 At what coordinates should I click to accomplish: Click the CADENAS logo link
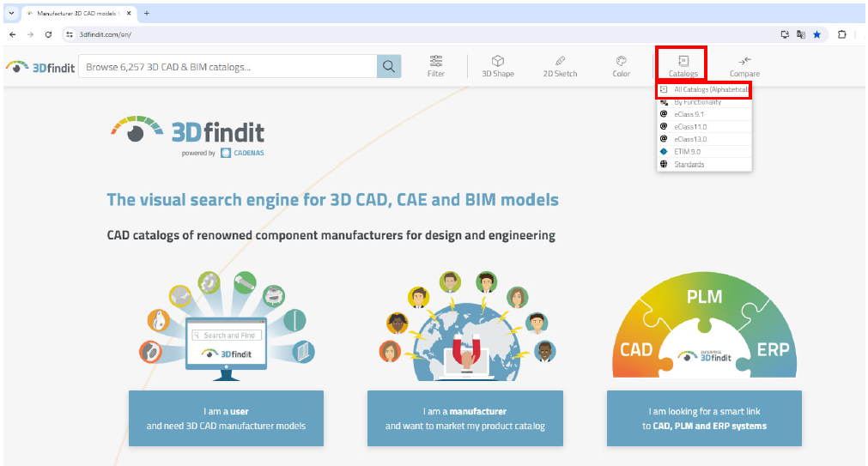pos(242,153)
